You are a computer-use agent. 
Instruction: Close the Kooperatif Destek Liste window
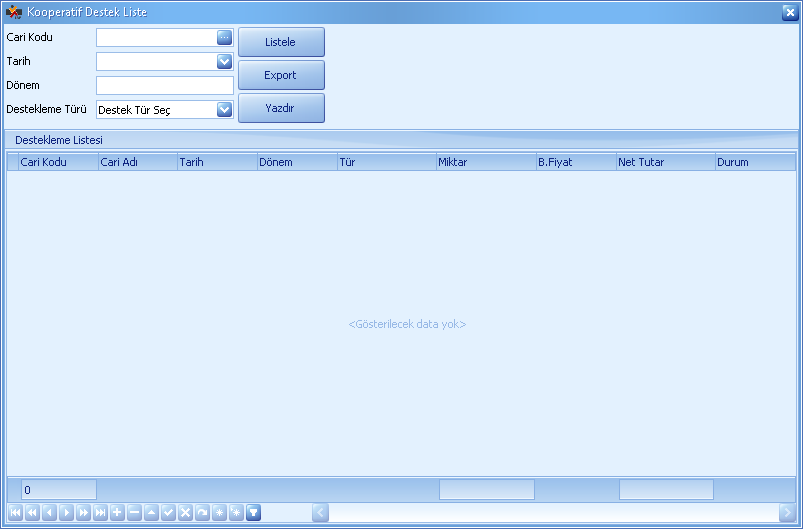[789, 11]
